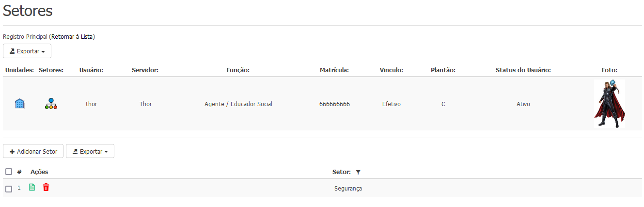
Task: Expand the lower Exportar dropdown caret
Action: point(106,152)
